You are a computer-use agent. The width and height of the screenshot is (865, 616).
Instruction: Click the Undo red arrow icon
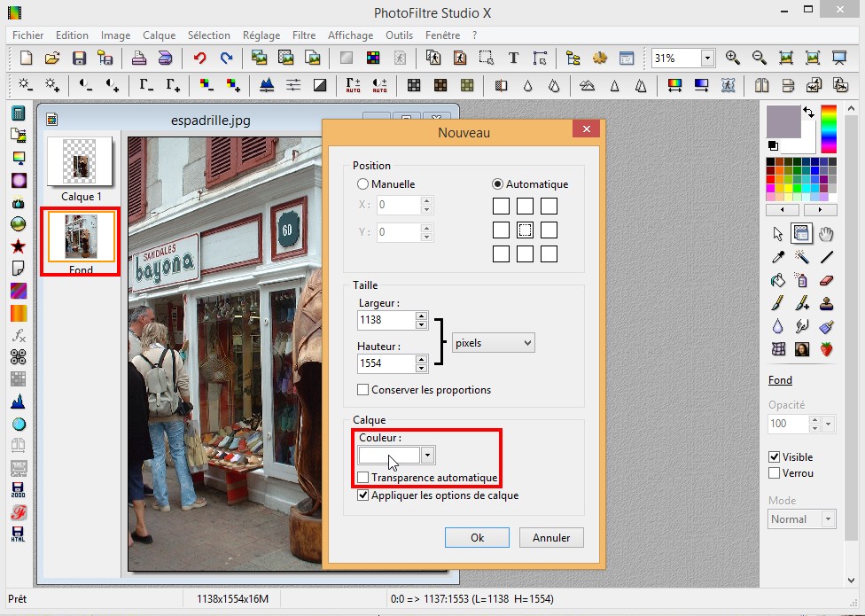199,58
